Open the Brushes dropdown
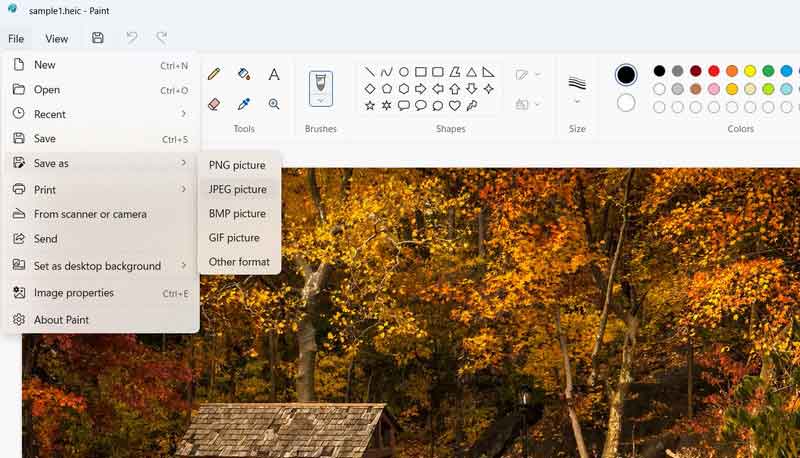 [x=321, y=100]
